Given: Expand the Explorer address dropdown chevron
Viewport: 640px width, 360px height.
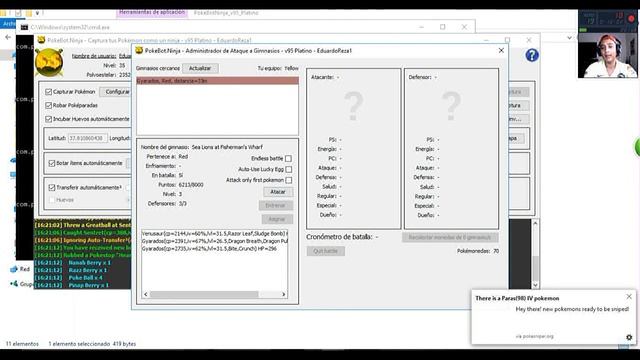Looking at the screenshot, I should tap(569, 38).
